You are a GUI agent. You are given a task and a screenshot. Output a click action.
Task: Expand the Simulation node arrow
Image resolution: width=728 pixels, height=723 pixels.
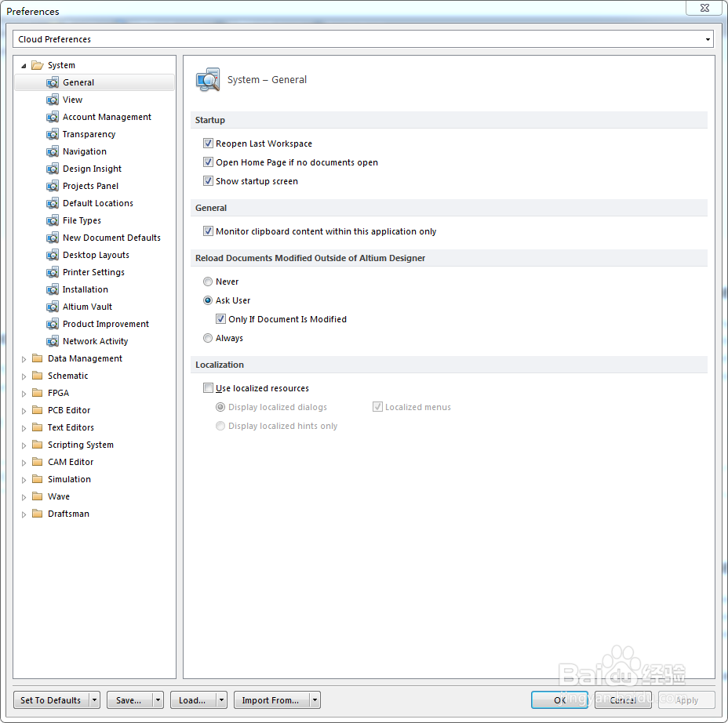pos(24,480)
